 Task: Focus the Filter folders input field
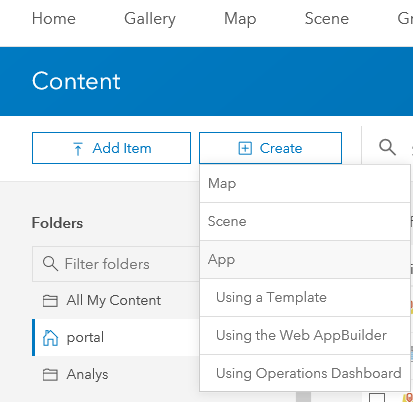[x=116, y=264]
